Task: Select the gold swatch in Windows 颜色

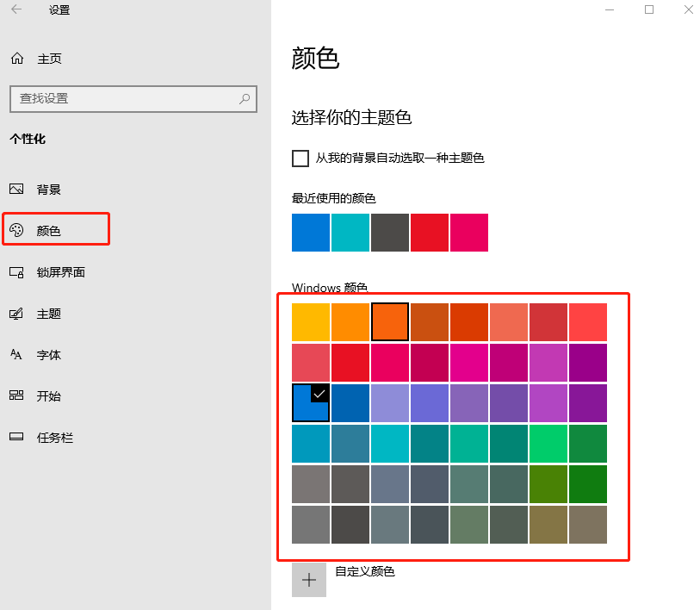Action: 310,321
